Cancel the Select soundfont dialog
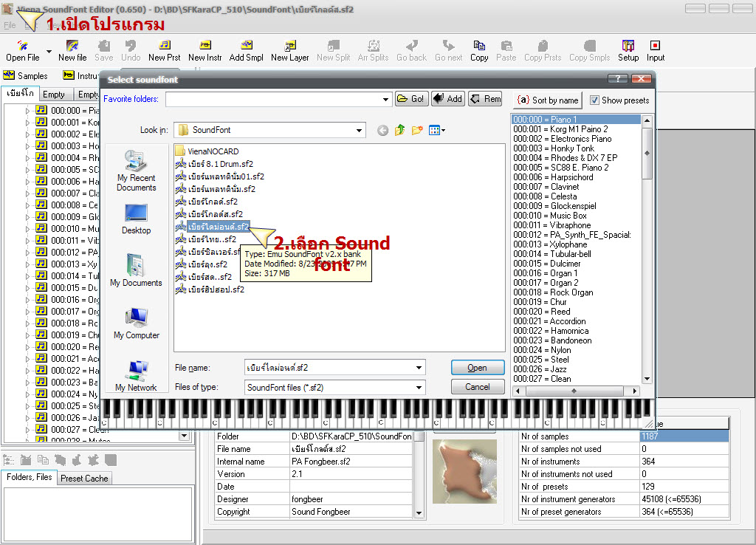 pos(478,387)
